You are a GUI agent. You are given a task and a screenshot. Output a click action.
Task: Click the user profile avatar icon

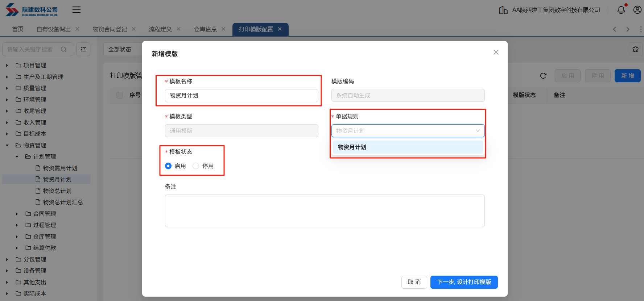click(637, 10)
